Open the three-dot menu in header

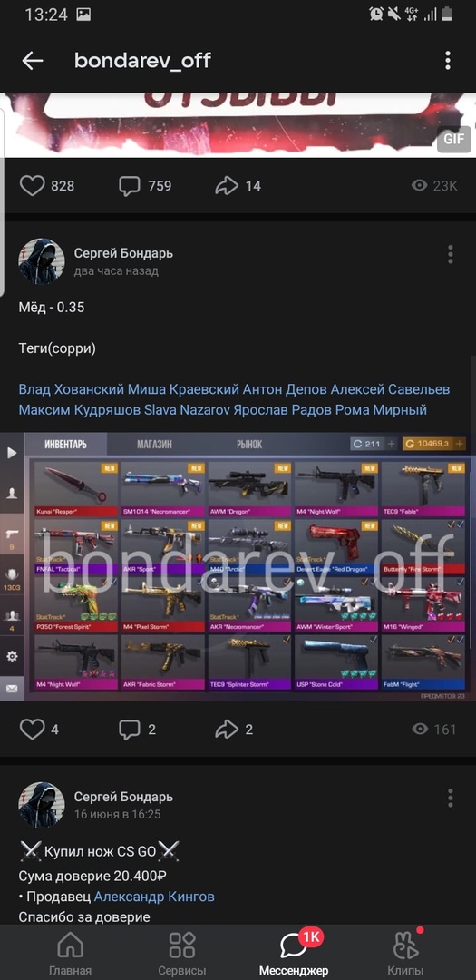(x=448, y=61)
